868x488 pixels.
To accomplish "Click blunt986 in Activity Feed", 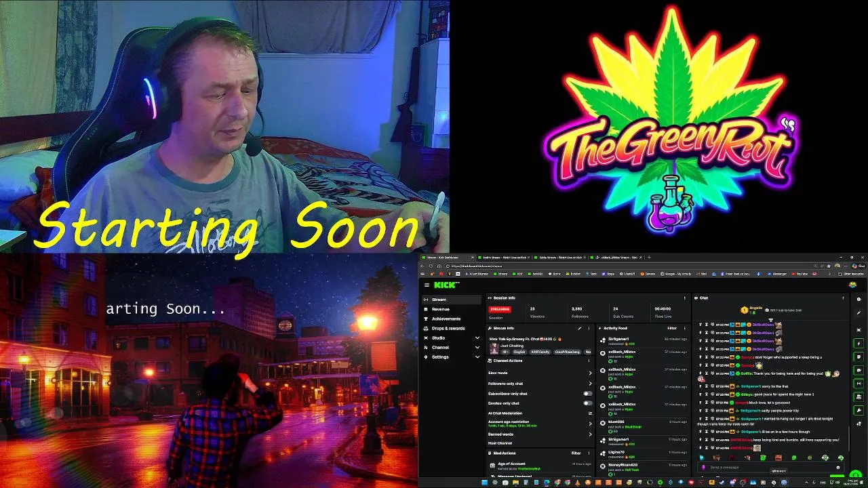I will [x=616, y=422].
